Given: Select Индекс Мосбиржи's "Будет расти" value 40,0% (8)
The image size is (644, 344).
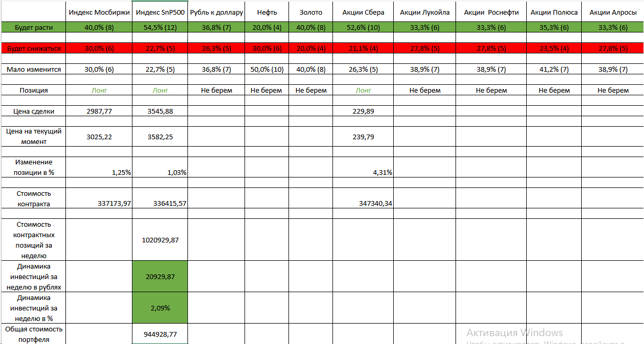Looking at the screenshot, I should point(99,27).
